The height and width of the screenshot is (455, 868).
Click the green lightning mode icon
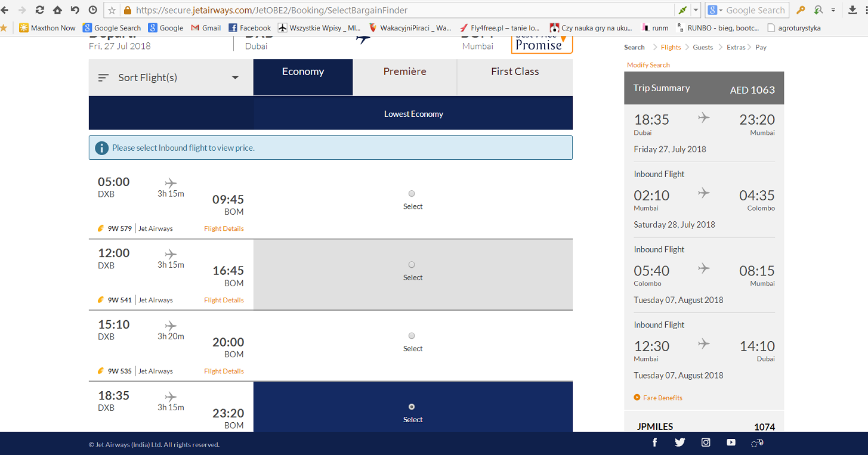pos(682,10)
